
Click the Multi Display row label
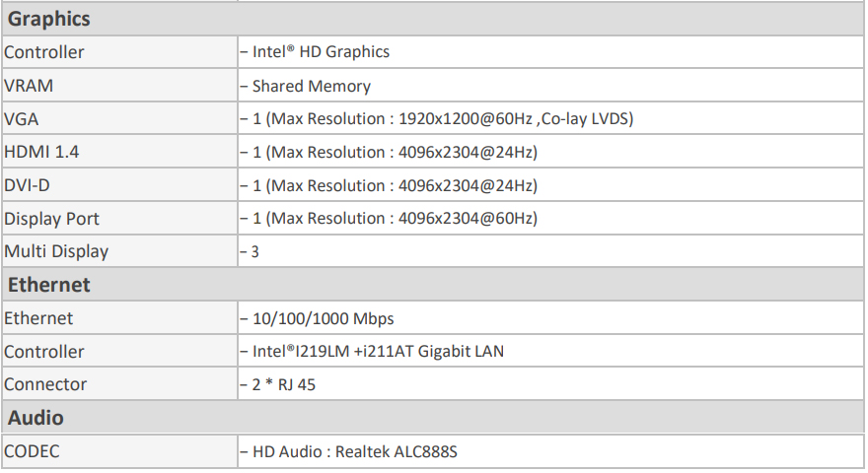coord(56,251)
